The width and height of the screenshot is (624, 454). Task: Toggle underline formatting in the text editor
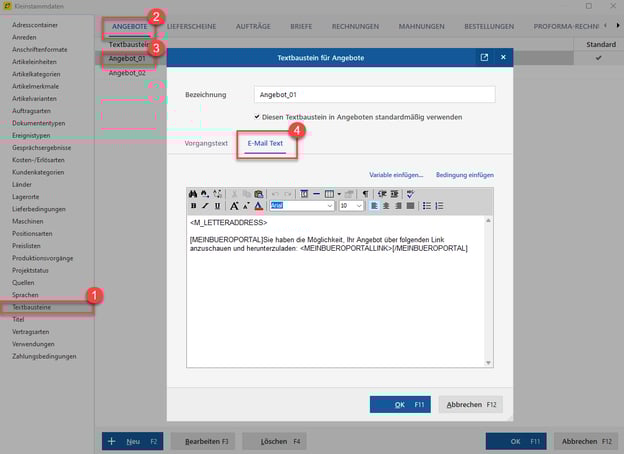coord(217,206)
